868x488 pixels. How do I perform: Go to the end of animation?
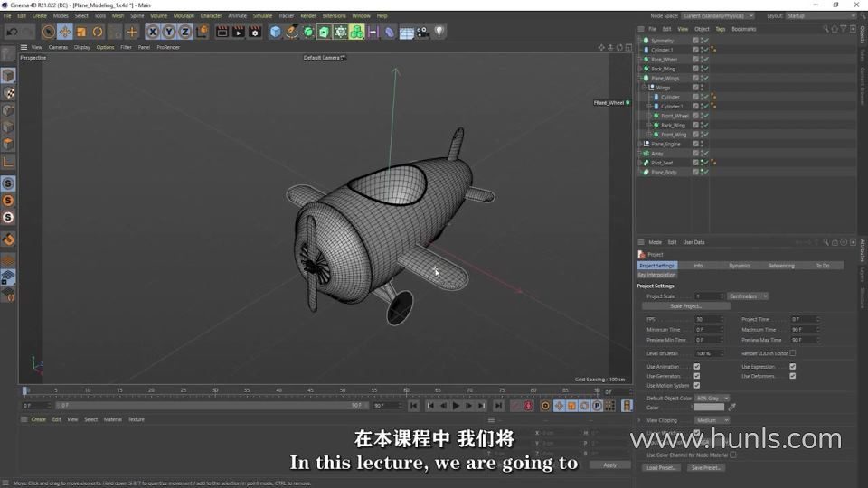(499, 406)
